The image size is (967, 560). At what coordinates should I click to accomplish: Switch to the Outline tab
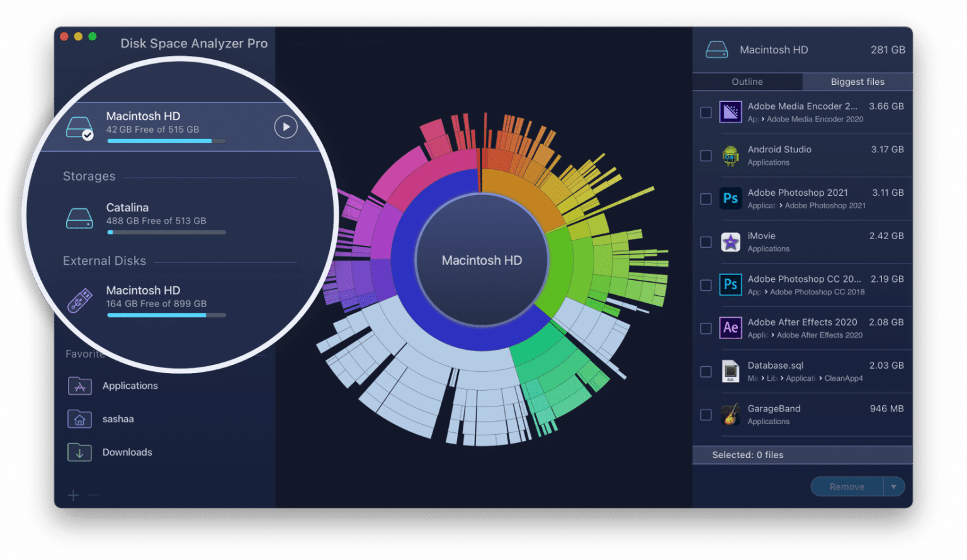pyautogui.click(x=747, y=81)
